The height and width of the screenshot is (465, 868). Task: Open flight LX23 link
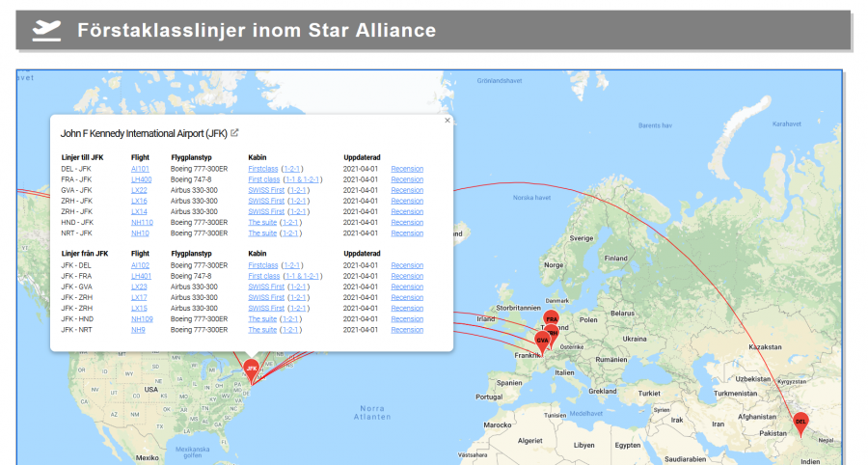[x=139, y=287]
